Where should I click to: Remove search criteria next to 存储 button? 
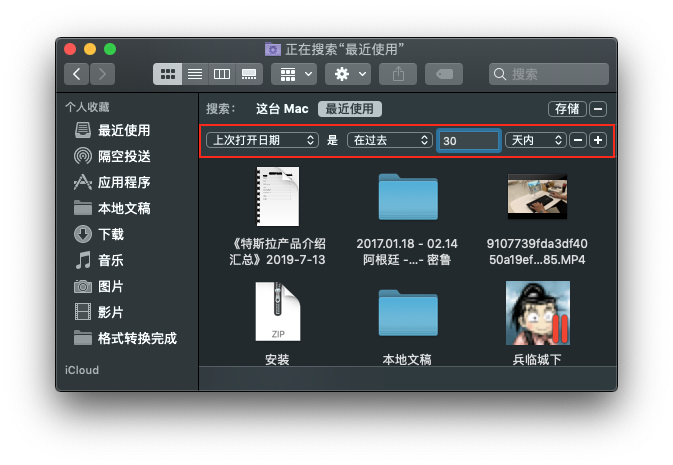[598, 109]
